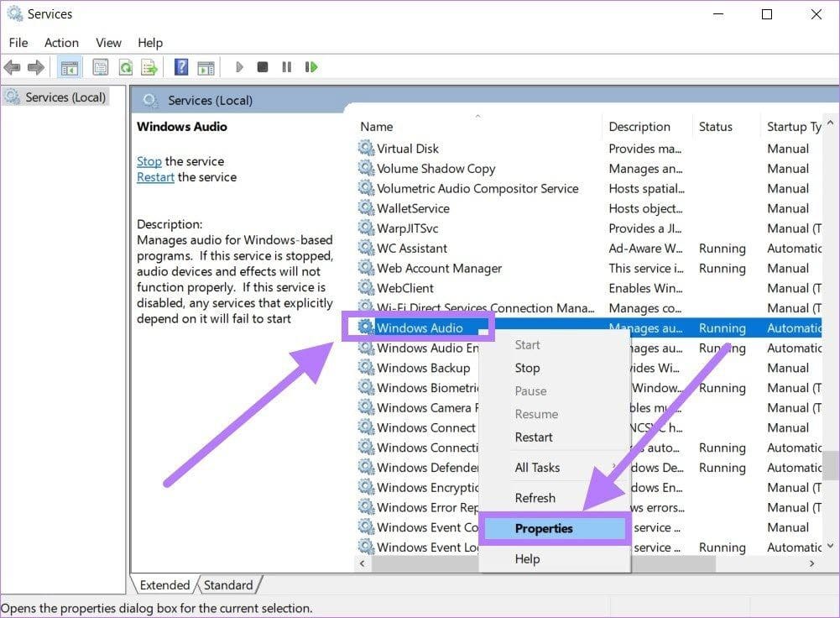Click the vertical scrollbar up arrow

[x=831, y=123]
